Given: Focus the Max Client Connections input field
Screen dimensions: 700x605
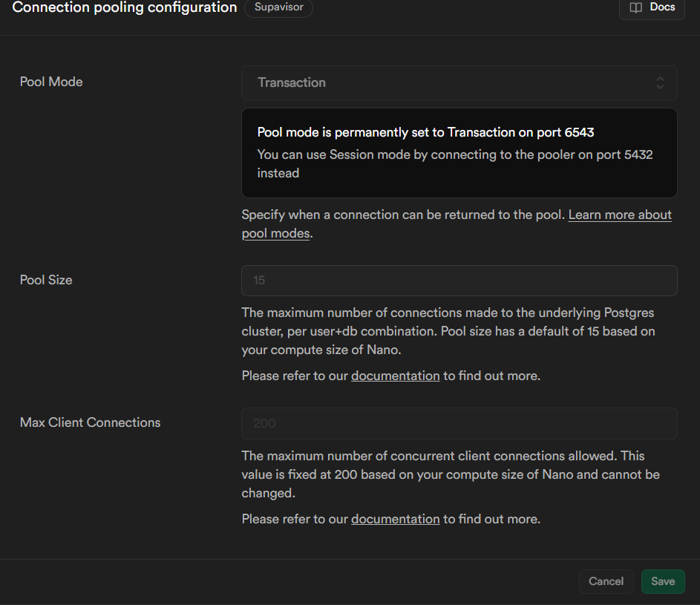Looking at the screenshot, I should [459, 423].
